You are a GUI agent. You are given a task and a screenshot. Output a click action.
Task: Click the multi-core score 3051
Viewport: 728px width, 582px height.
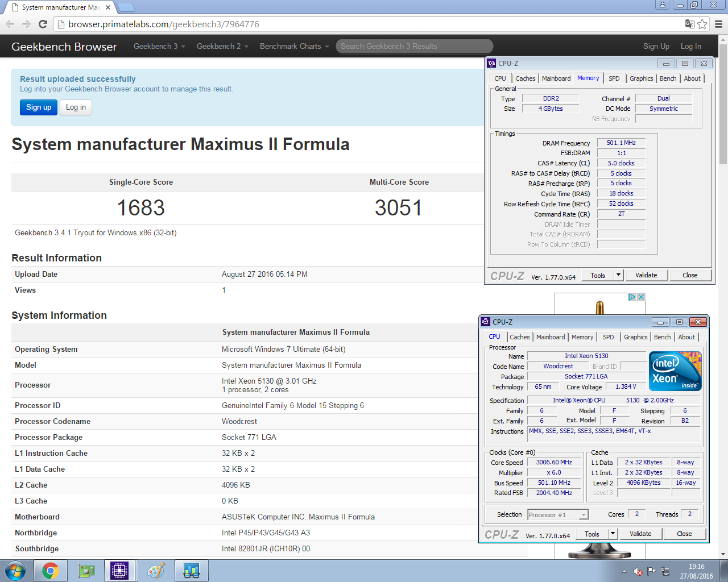point(398,208)
